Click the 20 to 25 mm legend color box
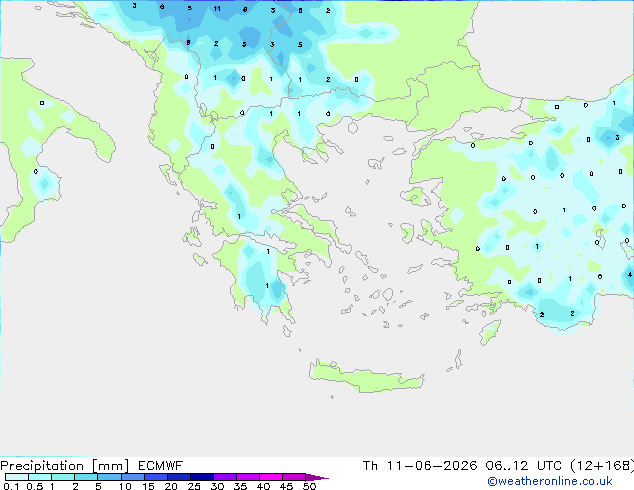634x490 pixels. [x=178, y=477]
